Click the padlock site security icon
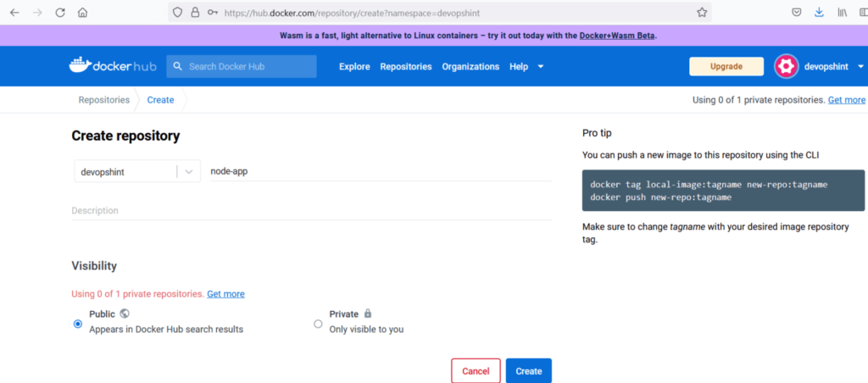The width and height of the screenshot is (868, 383). click(195, 12)
